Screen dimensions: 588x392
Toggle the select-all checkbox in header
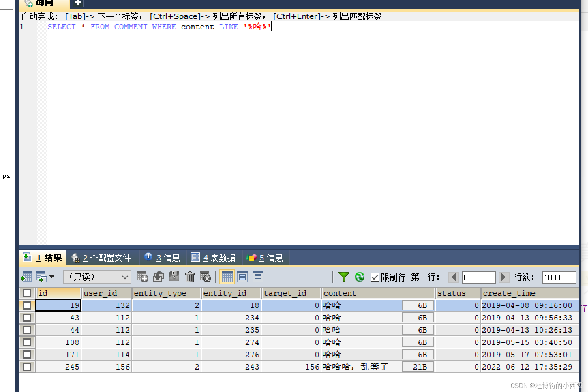(27, 293)
